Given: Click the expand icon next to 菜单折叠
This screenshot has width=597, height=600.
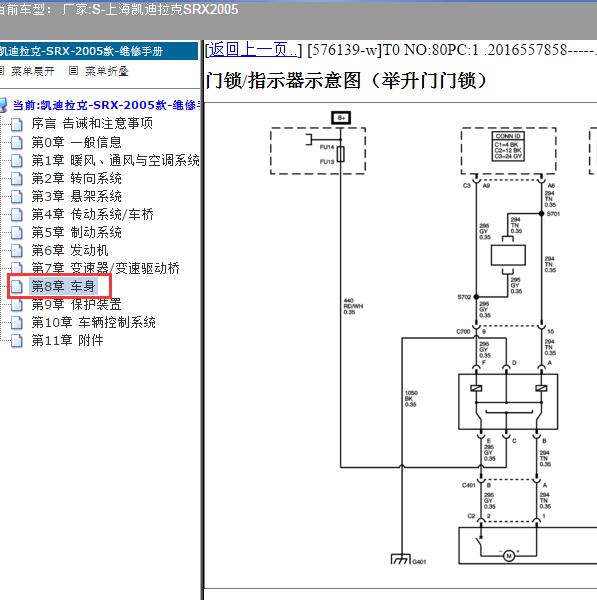Looking at the screenshot, I should 73,71.
